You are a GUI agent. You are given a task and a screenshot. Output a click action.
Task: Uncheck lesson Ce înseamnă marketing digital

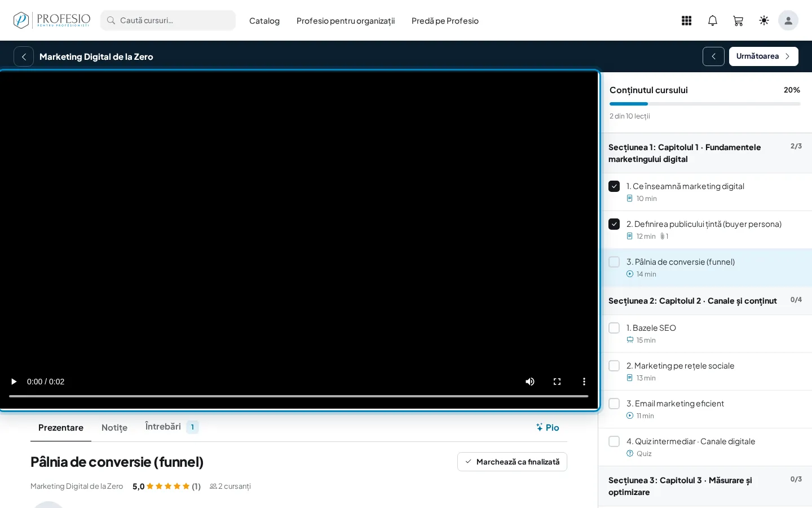coord(614,186)
